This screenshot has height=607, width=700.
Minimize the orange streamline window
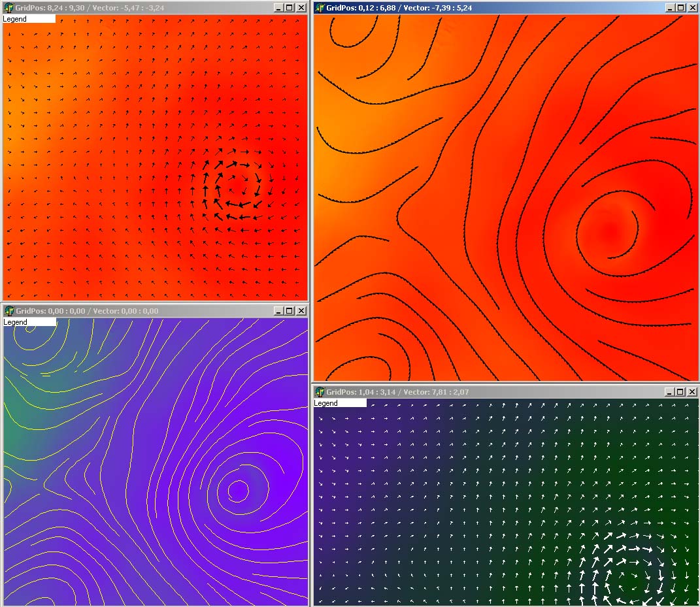[670, 8]
